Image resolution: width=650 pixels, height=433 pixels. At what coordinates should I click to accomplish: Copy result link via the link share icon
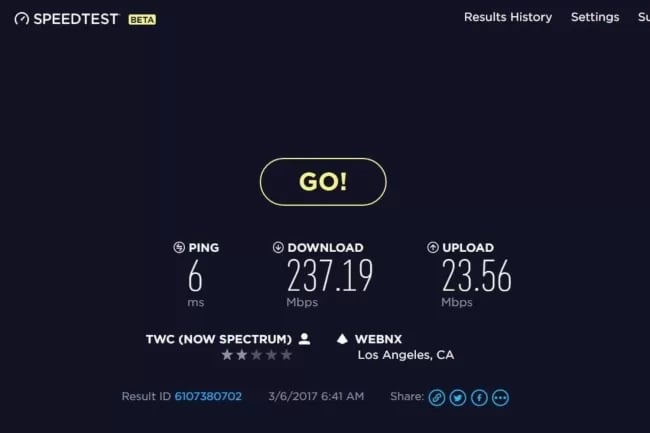click(x=437, y=398)
